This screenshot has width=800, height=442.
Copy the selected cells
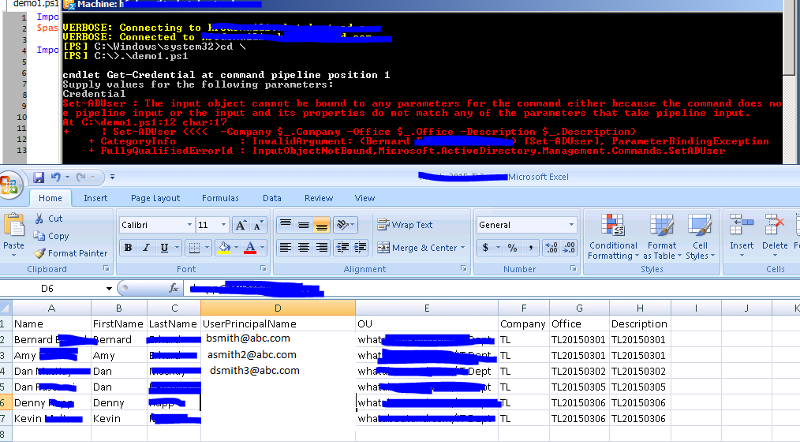tap(51, 236)
